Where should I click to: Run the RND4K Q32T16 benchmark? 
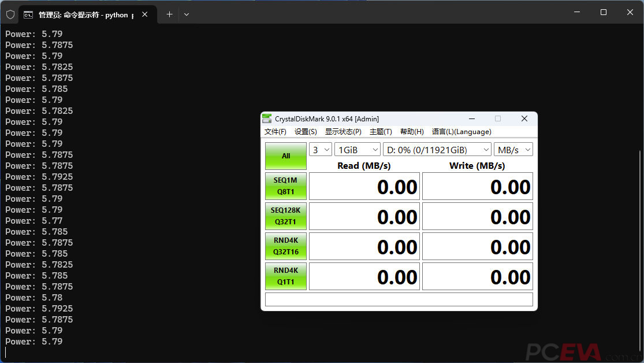tap(286, 246)
